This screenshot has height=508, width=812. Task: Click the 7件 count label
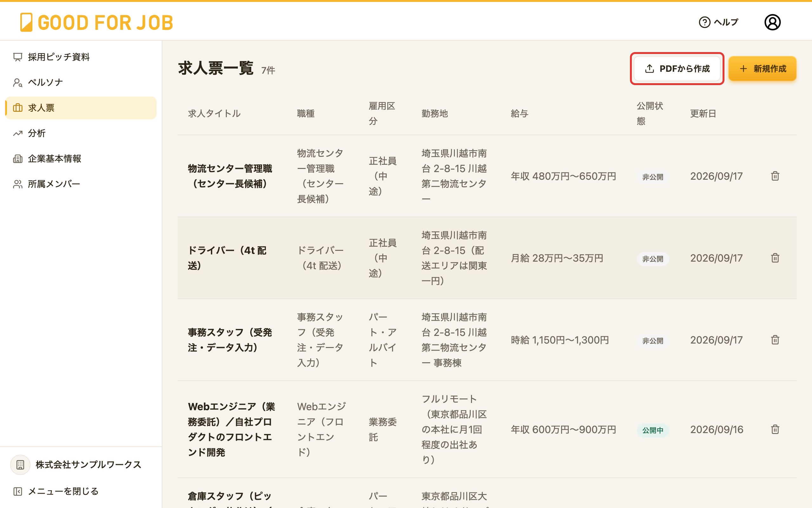268,70
